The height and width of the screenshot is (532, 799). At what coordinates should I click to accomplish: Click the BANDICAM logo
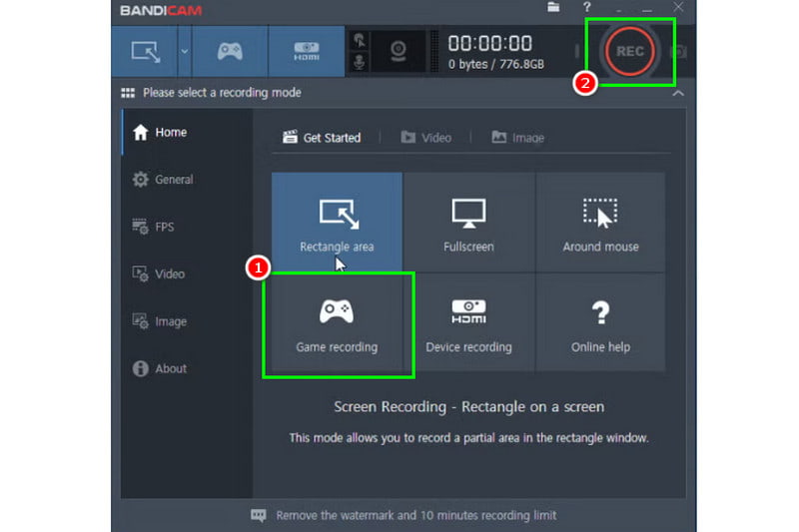point(161,10)
